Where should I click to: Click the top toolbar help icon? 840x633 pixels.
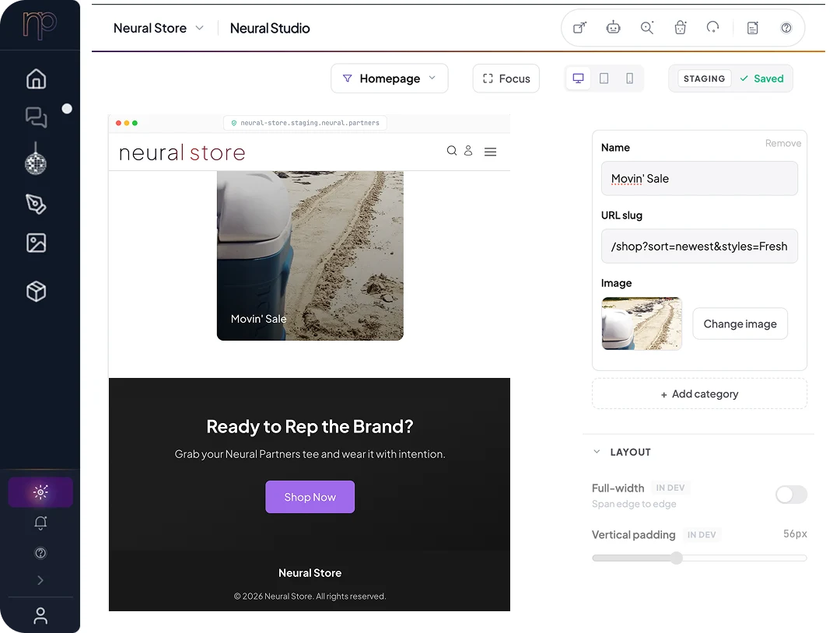pos(786,28)
